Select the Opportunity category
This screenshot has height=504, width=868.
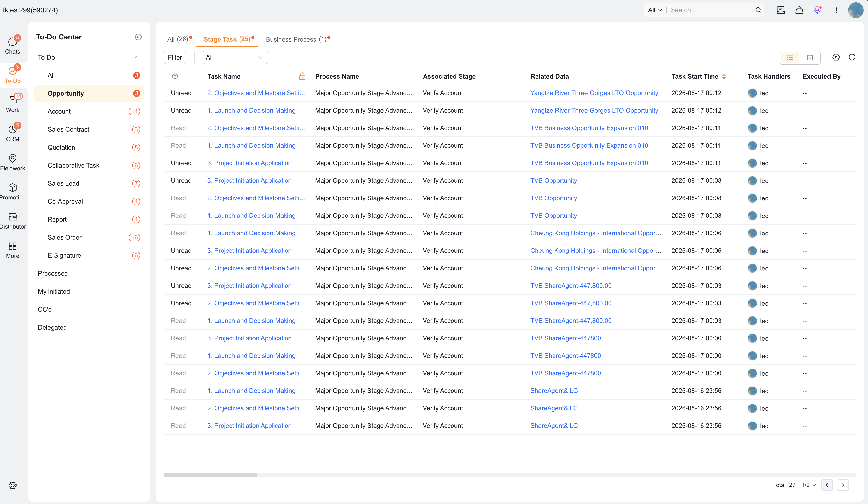pos(89,93)
